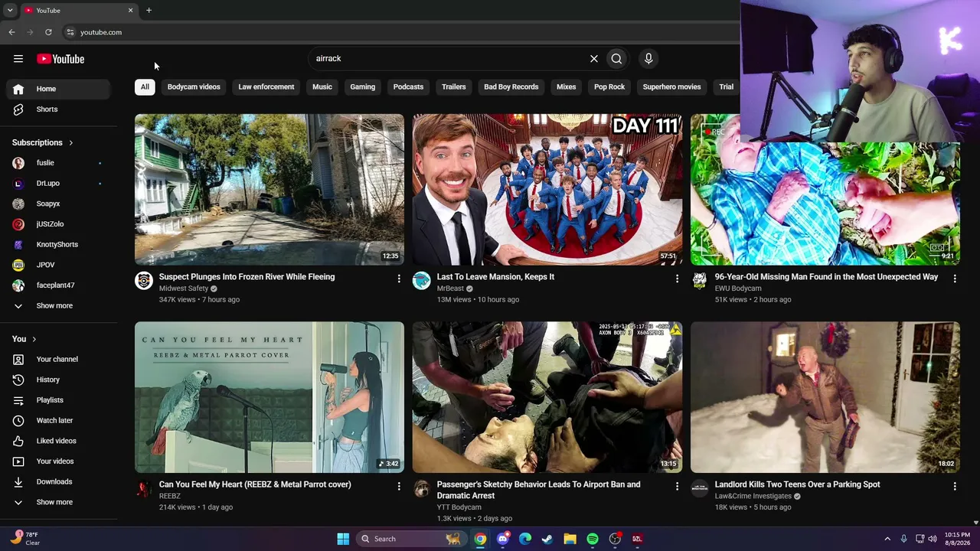This screenshot has width=980, height=551.
Task: Click the Law&Crime Investigates channel name
Action: 753,496
